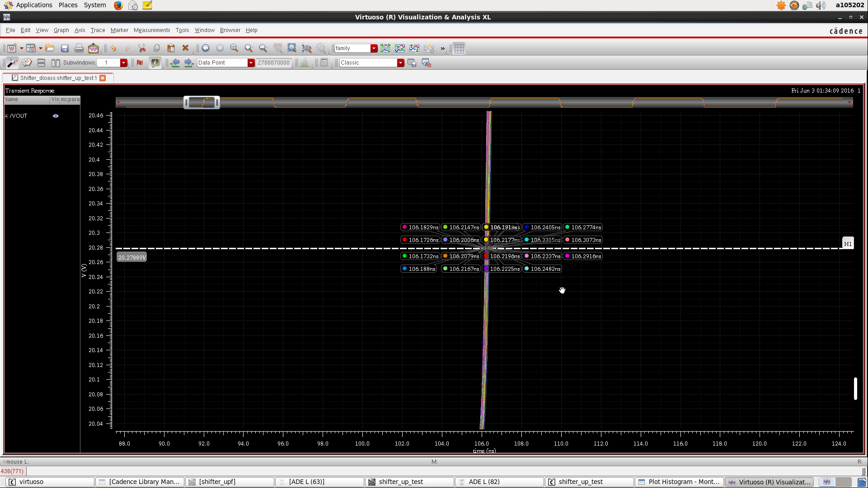Open the Data Point dropdown
Viewport: 868px width, 488px height.
coord(251,63)
